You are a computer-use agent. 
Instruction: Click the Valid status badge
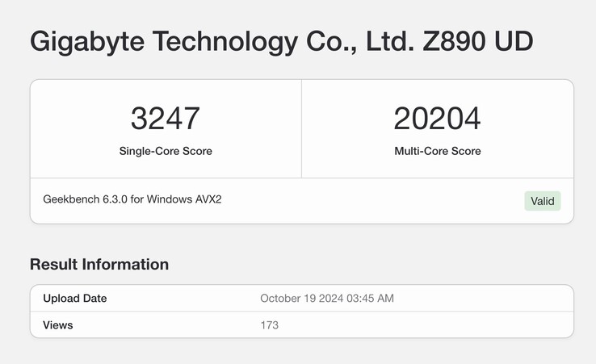coord(542,201)
